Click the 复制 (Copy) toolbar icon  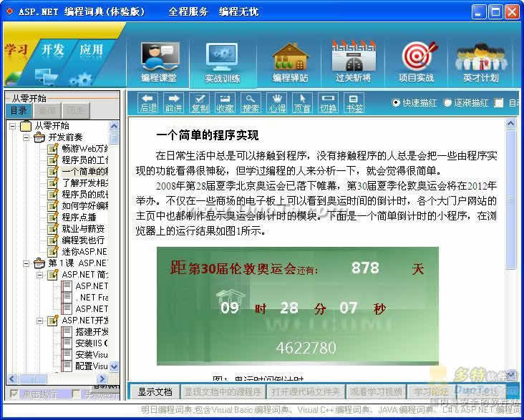point(200,102)
